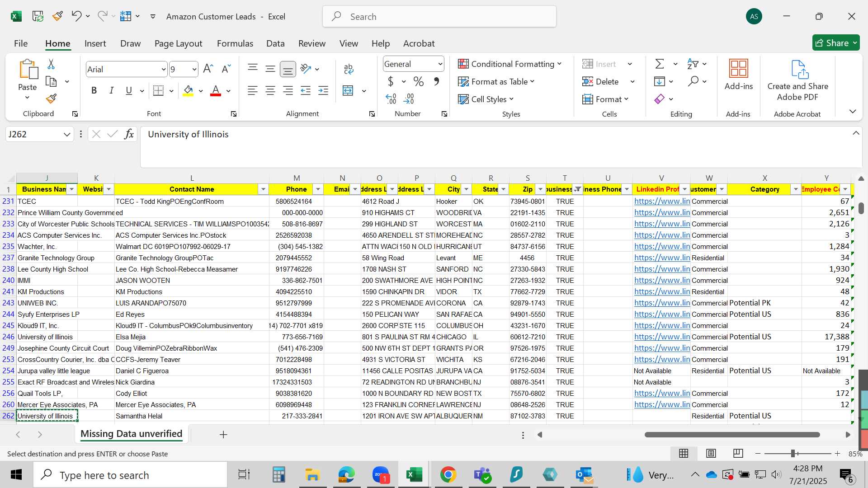Click the Wrap Text icon
The width and height of the screenshot is (868, 488).
pyautogui.click(x=348, y=69)
